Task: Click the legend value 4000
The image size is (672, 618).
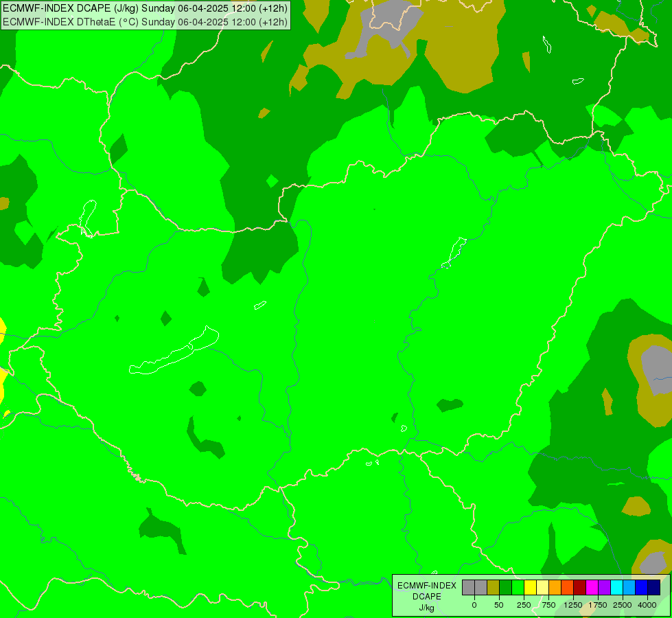Action: pyautogui.click(x=647, y=605)
